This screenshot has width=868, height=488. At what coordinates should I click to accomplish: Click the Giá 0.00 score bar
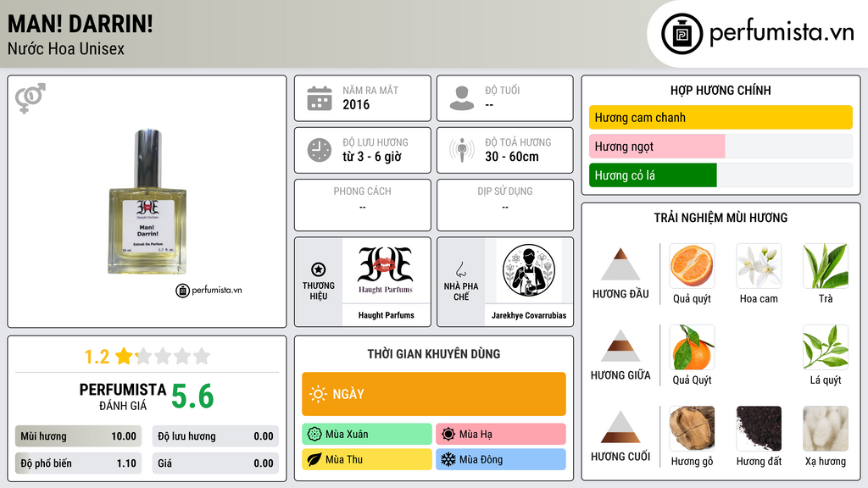tap(215, 463)
